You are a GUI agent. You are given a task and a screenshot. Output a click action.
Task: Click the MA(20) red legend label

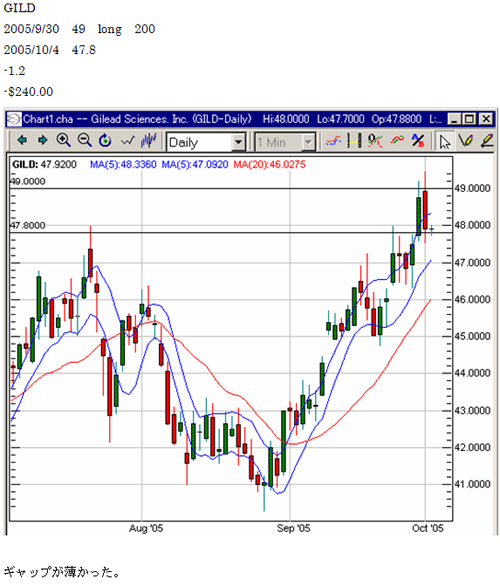pos(269,164)
